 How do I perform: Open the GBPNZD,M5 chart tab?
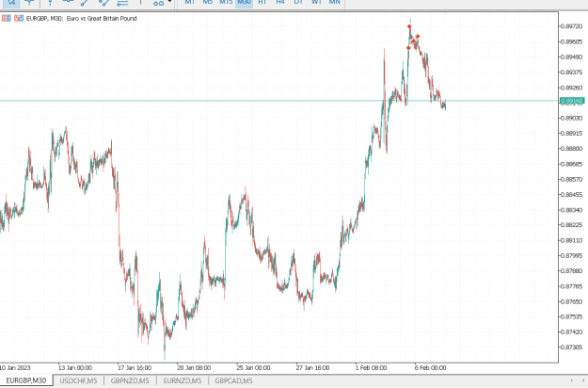tap(130, 380)
